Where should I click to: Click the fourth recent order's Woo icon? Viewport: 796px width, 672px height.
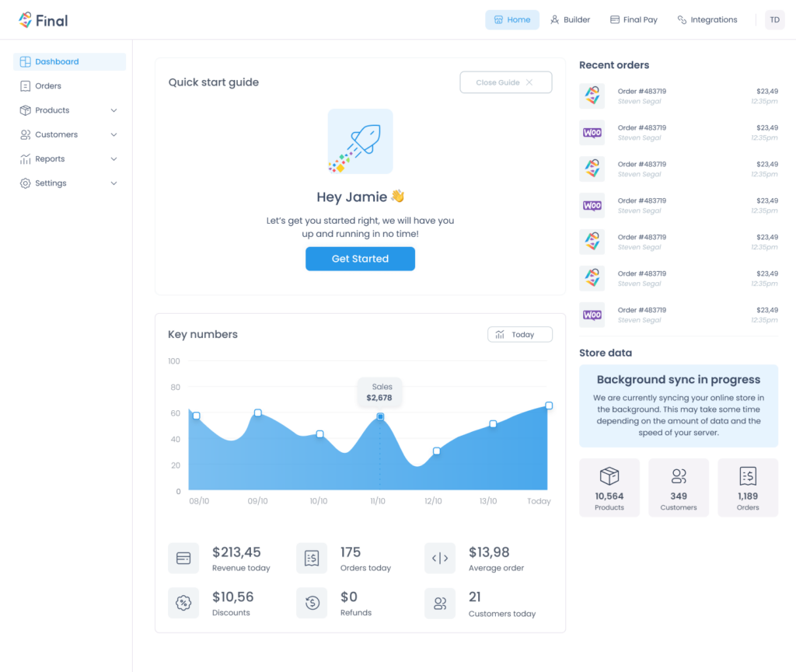pos(592,205)
